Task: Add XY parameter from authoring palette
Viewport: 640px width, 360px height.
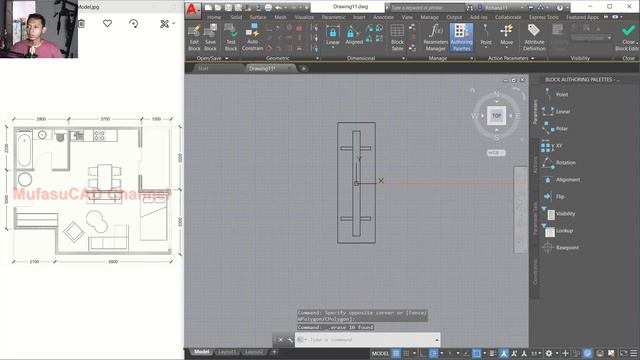Action: [552, 146]
